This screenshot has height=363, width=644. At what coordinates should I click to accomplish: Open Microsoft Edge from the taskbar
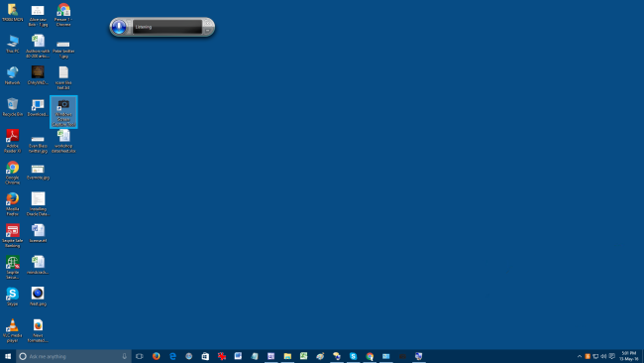point(172,356)
